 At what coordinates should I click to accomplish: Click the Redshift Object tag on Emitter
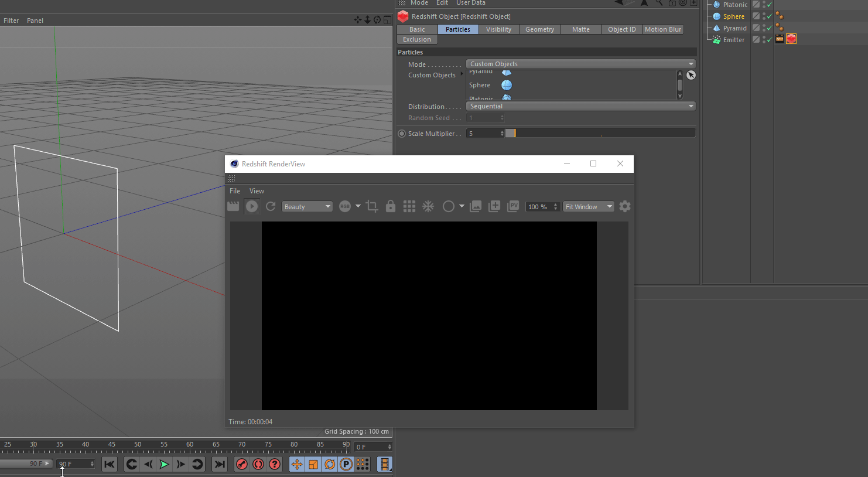(791, 39)
